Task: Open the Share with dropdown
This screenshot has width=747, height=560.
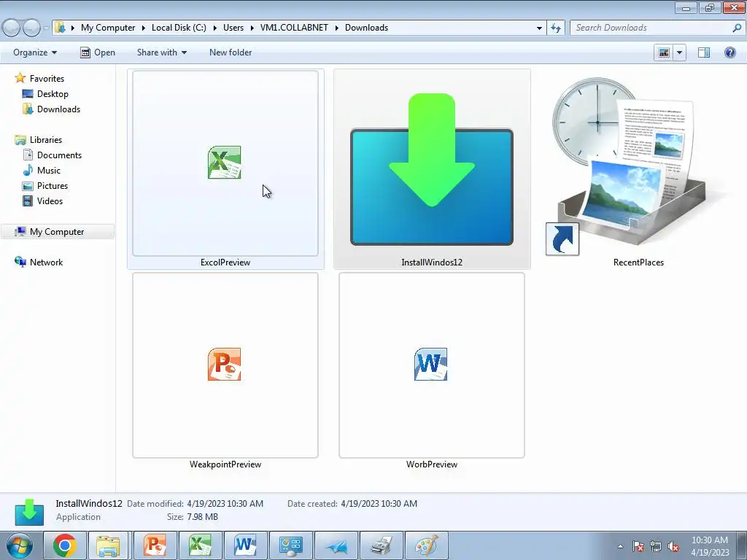Action: [161, 52]
